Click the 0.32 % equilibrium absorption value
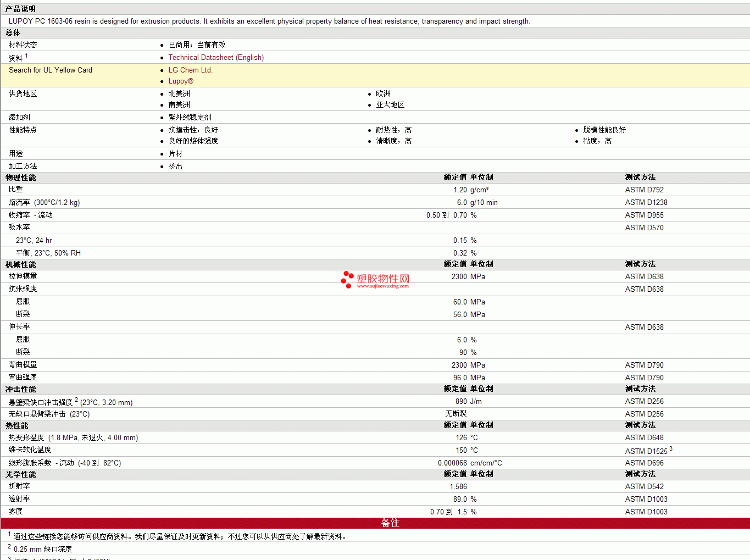The height and width of the screenshot is (560, 750). [465, 253]
